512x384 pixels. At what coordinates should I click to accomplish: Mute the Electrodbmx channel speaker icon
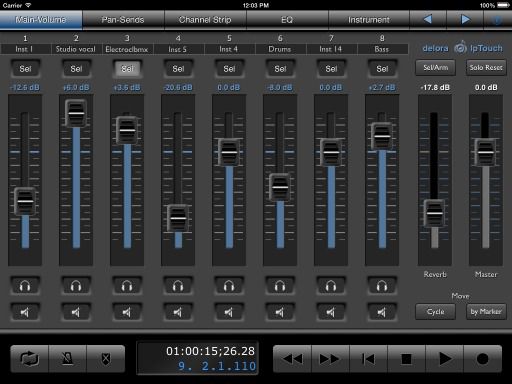coord(127,312)
